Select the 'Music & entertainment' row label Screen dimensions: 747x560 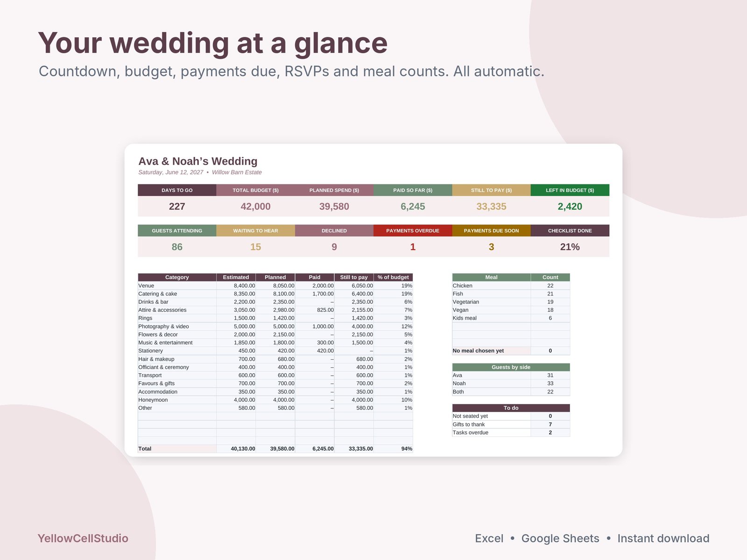click(x=165, y=343)
